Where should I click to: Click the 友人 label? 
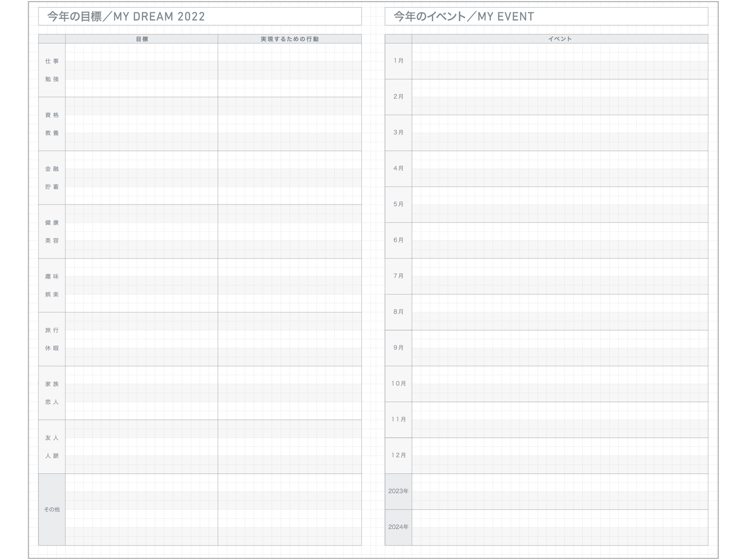tap(52, 438)
